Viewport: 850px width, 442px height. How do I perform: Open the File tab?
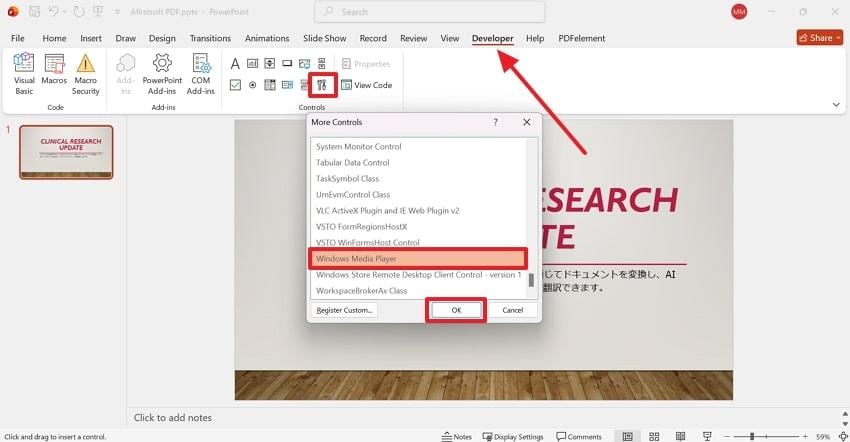(18, 38)
